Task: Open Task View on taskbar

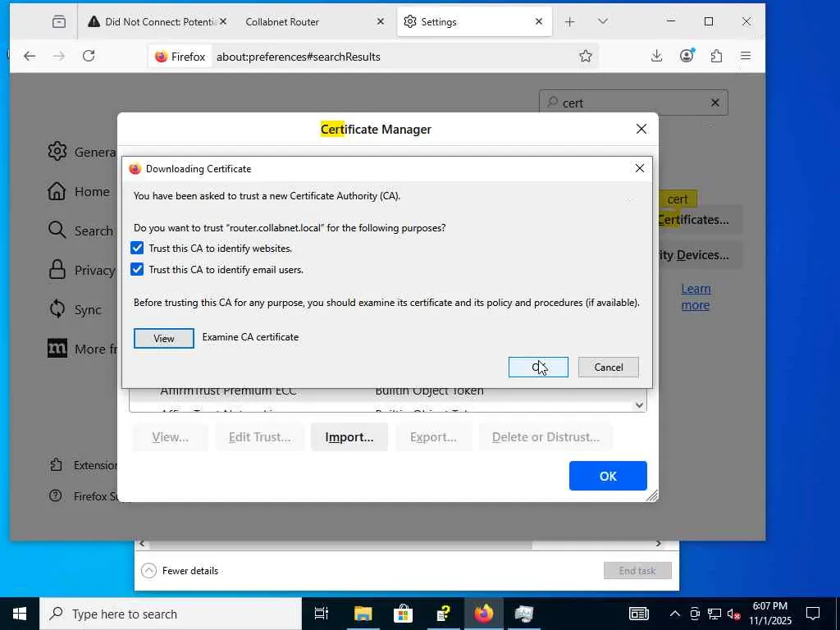Action: tap(322, 614)
